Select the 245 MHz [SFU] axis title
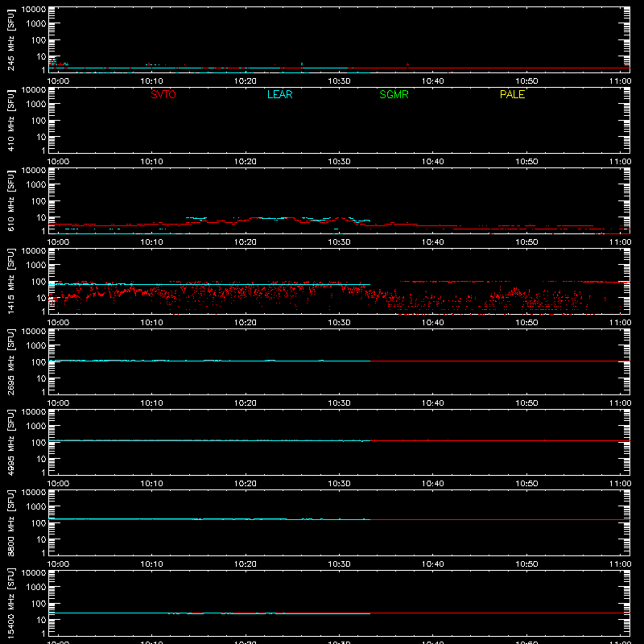Screen dimensions: 644x644 coord(11,39)
